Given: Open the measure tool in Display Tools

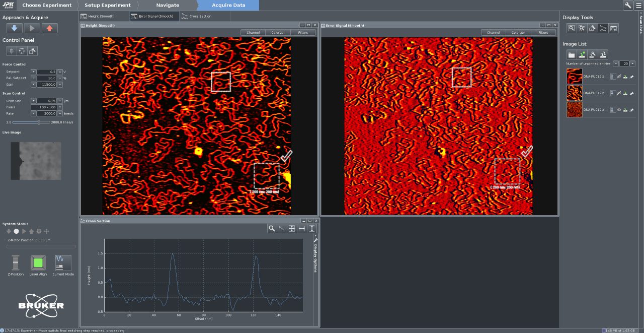Looking at the screenshot, I should click(x=582, y=28).
